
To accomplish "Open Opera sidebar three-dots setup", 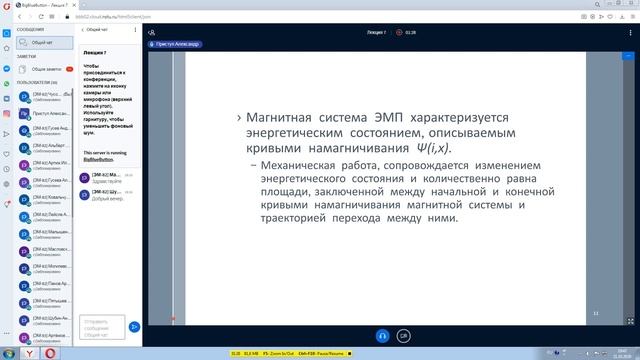I will [7, 333].
